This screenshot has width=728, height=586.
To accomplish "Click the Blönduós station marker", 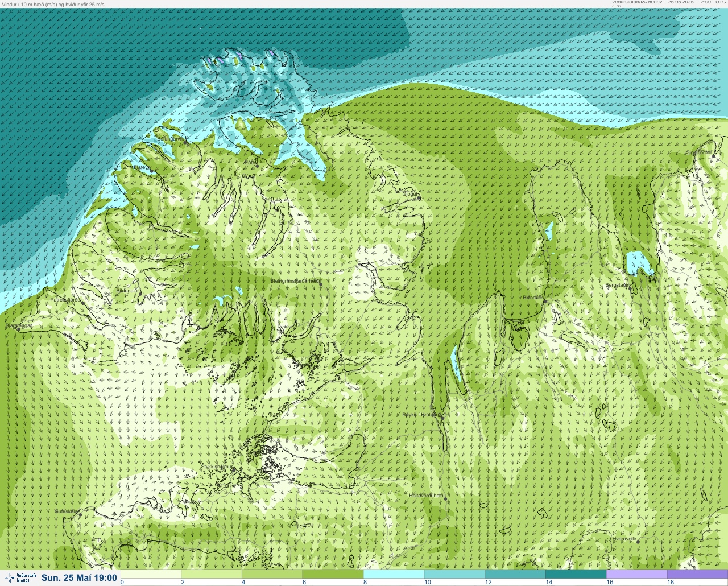I will (x=544, y=302).
